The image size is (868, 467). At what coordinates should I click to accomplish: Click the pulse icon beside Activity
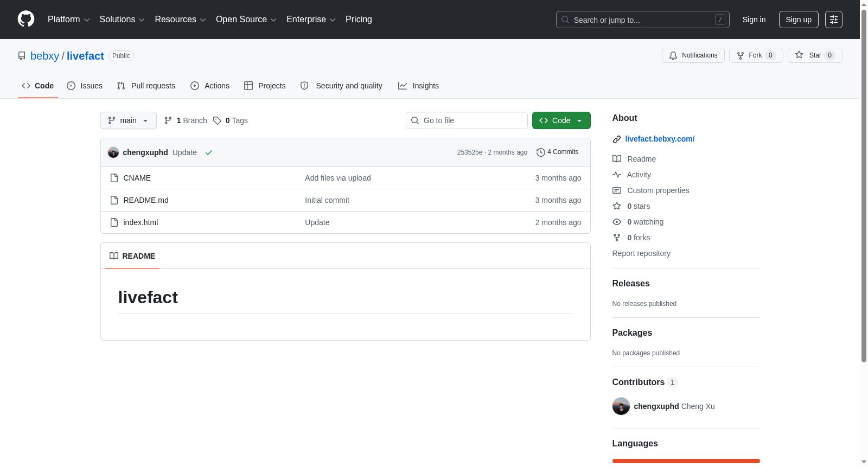[617, 175]
